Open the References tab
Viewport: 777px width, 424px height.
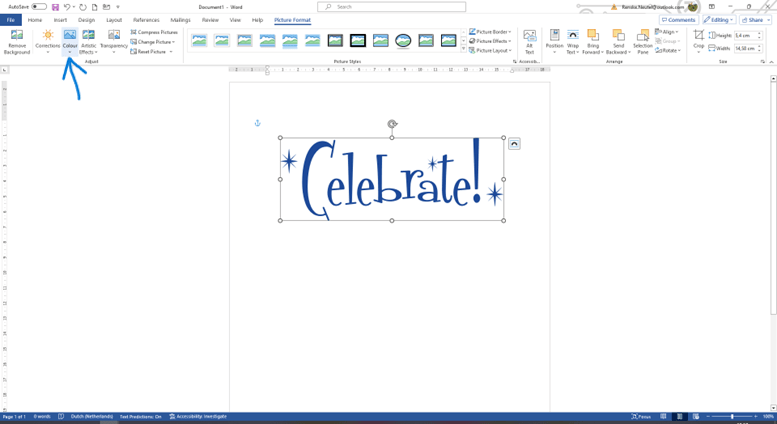146,20
